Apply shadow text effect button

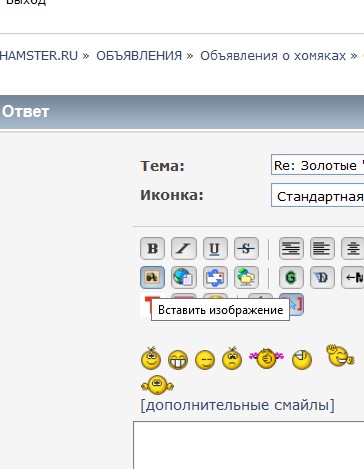click(x=322, y=277)
